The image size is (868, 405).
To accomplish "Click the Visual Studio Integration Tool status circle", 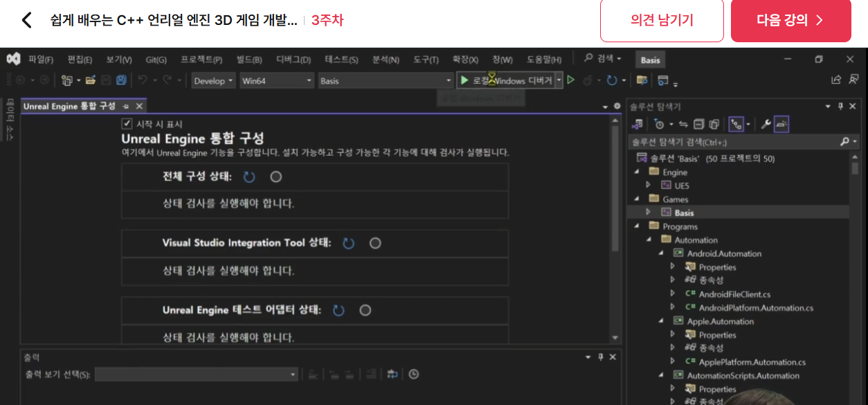I will [375, 244].
